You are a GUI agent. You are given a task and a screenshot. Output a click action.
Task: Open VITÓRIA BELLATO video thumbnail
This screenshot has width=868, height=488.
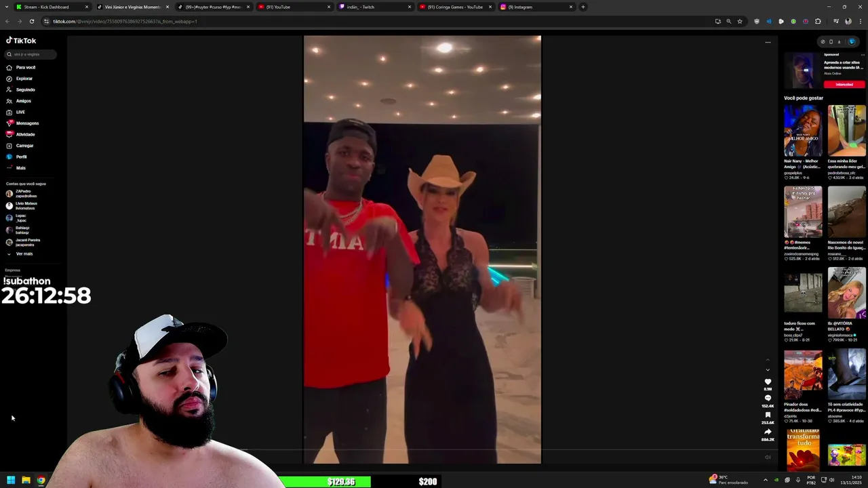pos(846,293)
